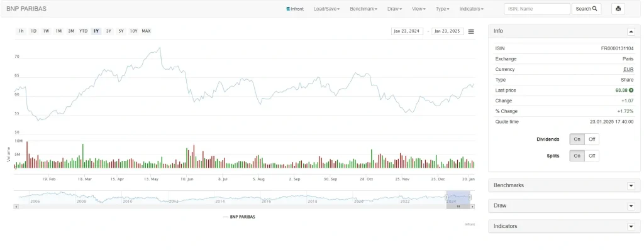Click the green last price arrow icon

631,90
